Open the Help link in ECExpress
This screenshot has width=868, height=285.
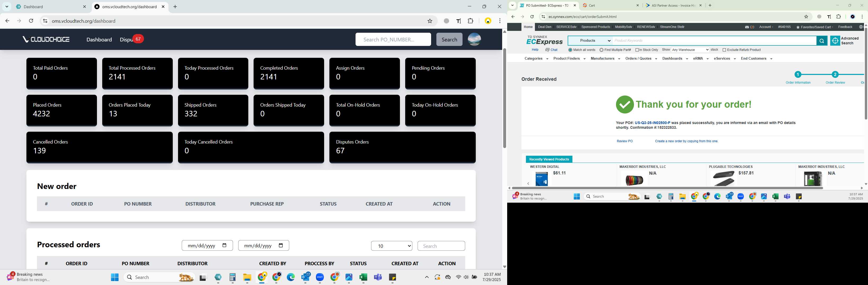coord(535,50)
